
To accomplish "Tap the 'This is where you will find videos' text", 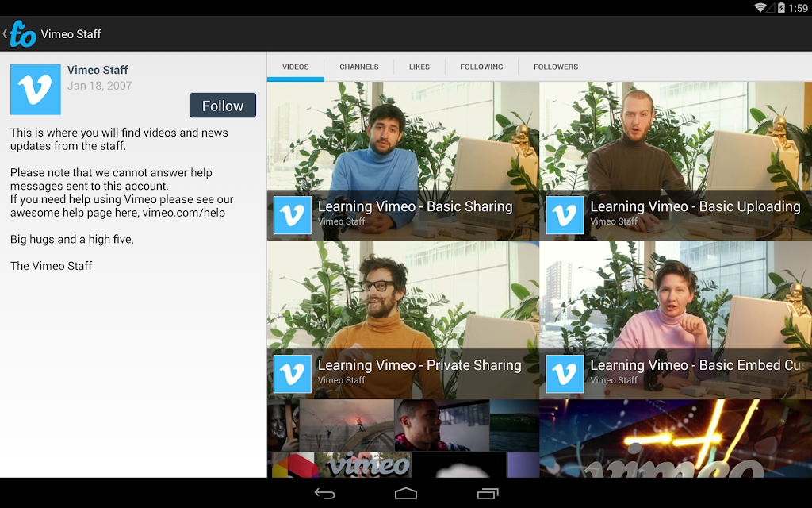I will tap(119, 139).
